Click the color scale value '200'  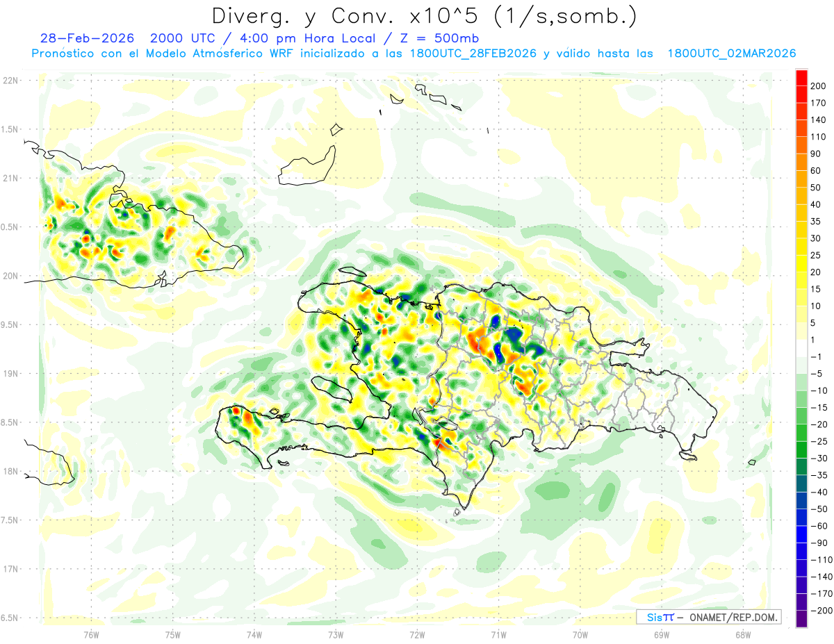(819, 85)
